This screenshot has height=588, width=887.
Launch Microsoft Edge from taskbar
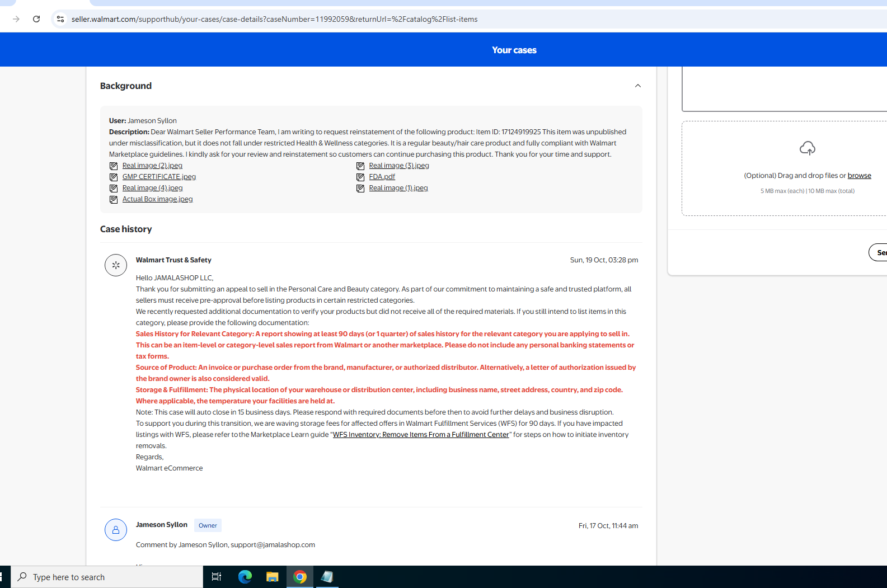pos(245,577)
